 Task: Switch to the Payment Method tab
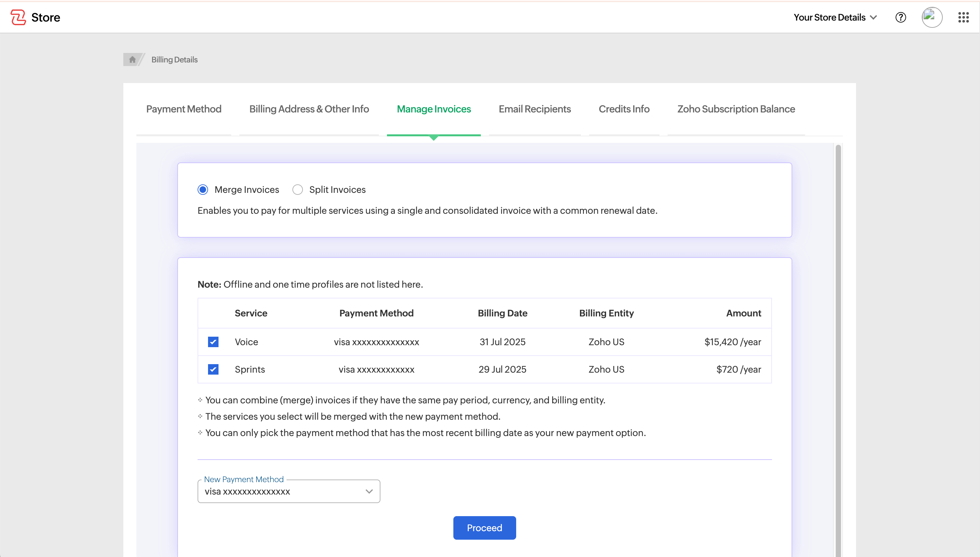(x=184, y=109)
